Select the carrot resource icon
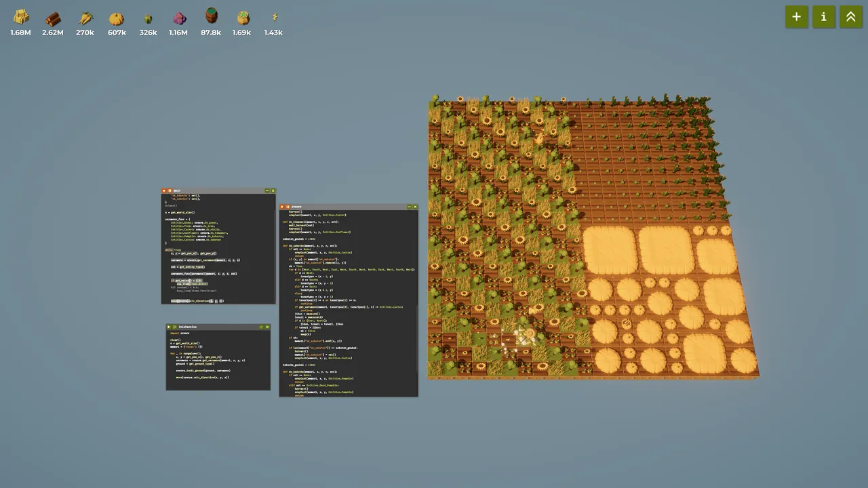The height and width of the screenshot is (488, 868). 85,18
